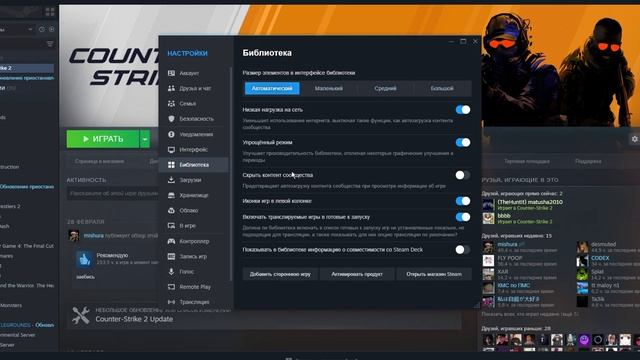Click mishura avatar in activity feed
640x360 pixels.
click(x=74, y=236)
